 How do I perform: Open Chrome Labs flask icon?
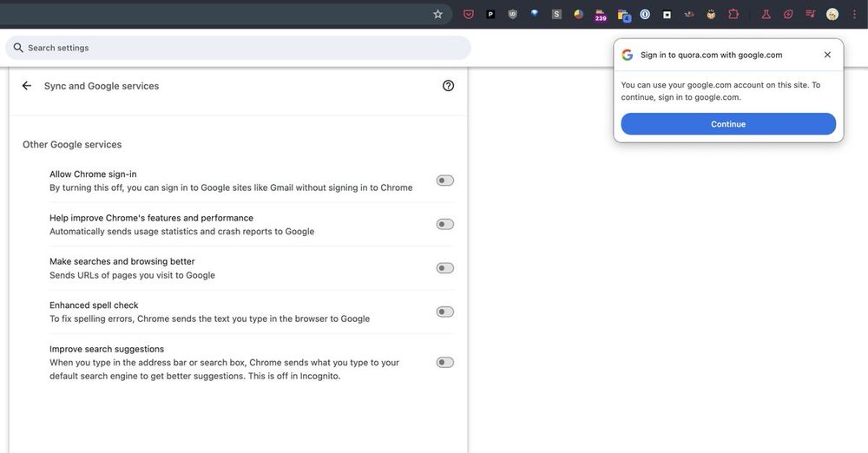766,15
